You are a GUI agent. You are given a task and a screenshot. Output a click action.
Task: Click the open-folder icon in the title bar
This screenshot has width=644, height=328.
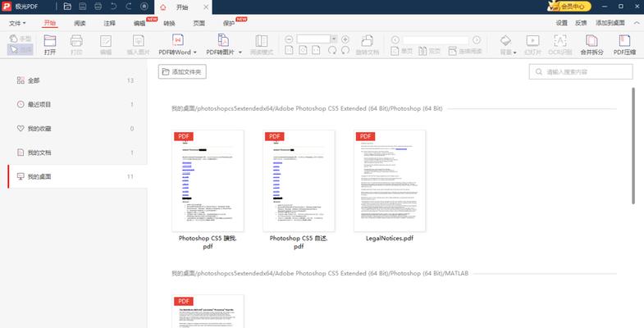(x=67, y=7)
